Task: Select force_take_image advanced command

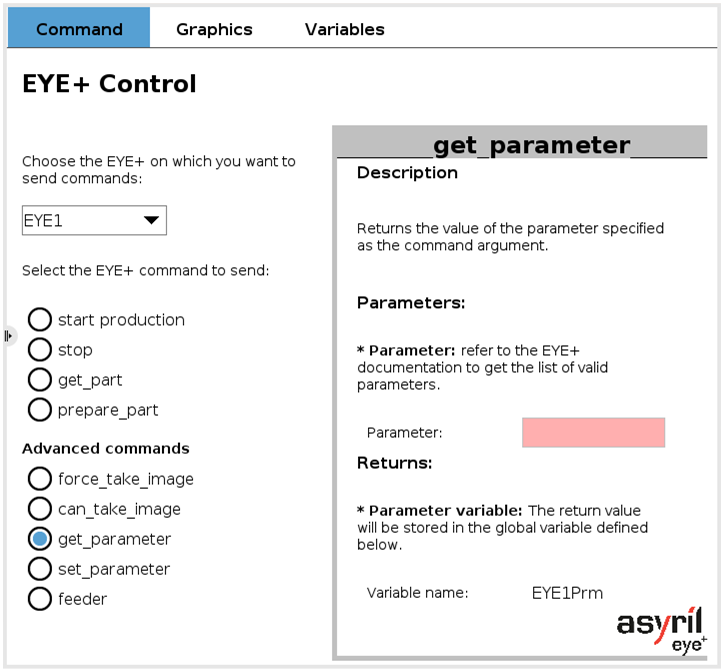Action: click(40, 479)
